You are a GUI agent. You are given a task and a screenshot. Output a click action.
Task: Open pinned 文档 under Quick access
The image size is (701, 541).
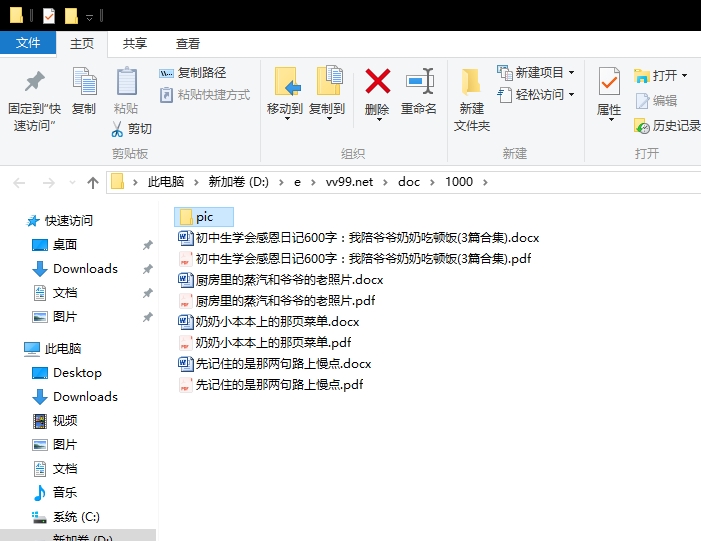tap(55, 293)
